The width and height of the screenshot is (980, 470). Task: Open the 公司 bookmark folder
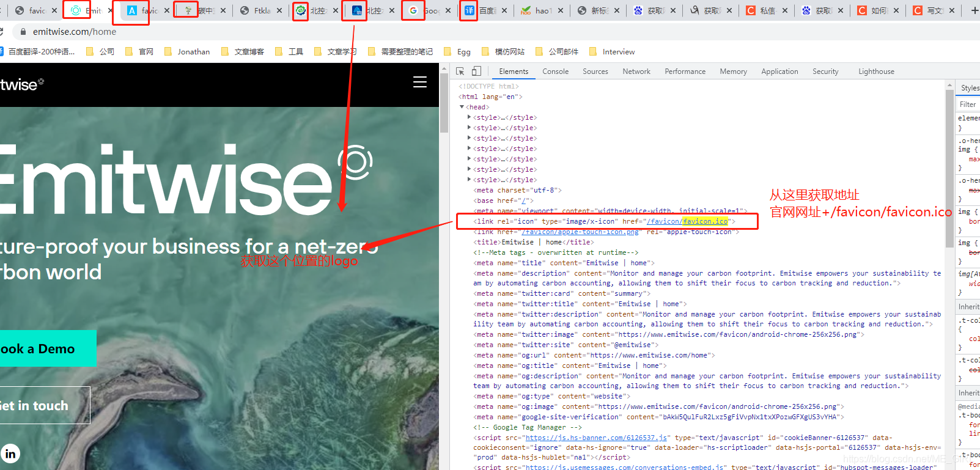(100, 52)
